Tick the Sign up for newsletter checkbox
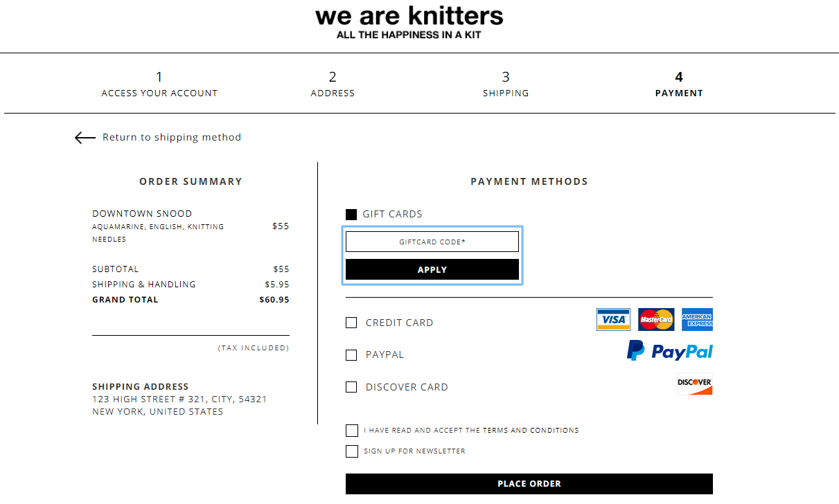This screenshot has width=839, height=504. [352, 451]
